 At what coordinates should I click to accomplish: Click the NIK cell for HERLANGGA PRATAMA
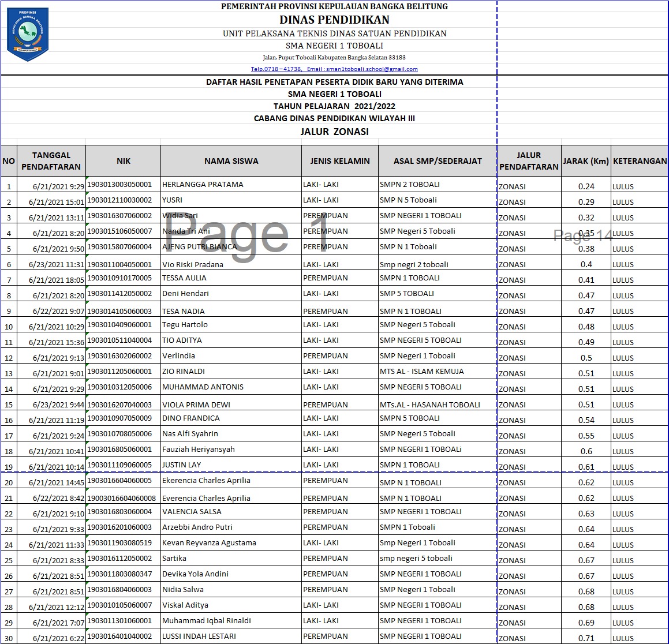pos(124,184)
